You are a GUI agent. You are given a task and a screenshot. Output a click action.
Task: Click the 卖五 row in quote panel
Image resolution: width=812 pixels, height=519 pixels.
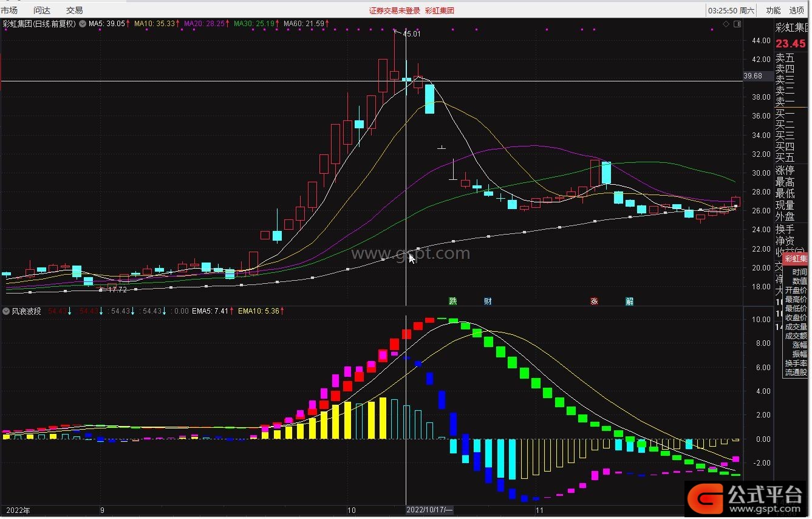tap(785, 58)
